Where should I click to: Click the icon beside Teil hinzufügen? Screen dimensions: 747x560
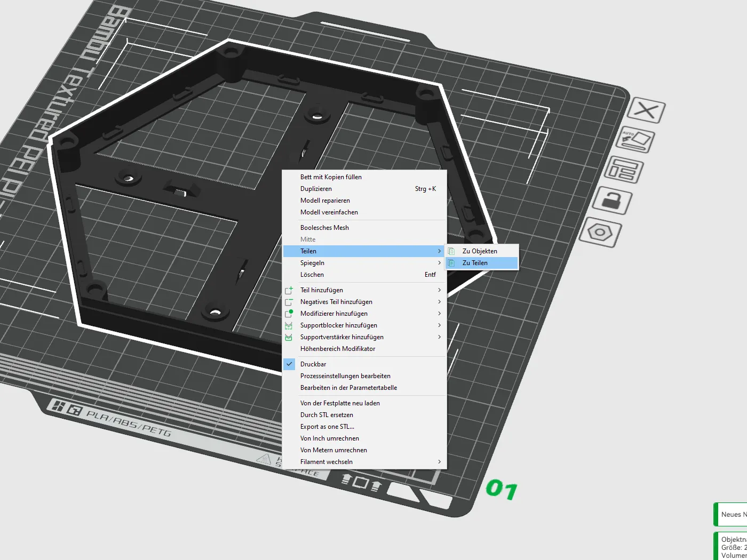289,290
